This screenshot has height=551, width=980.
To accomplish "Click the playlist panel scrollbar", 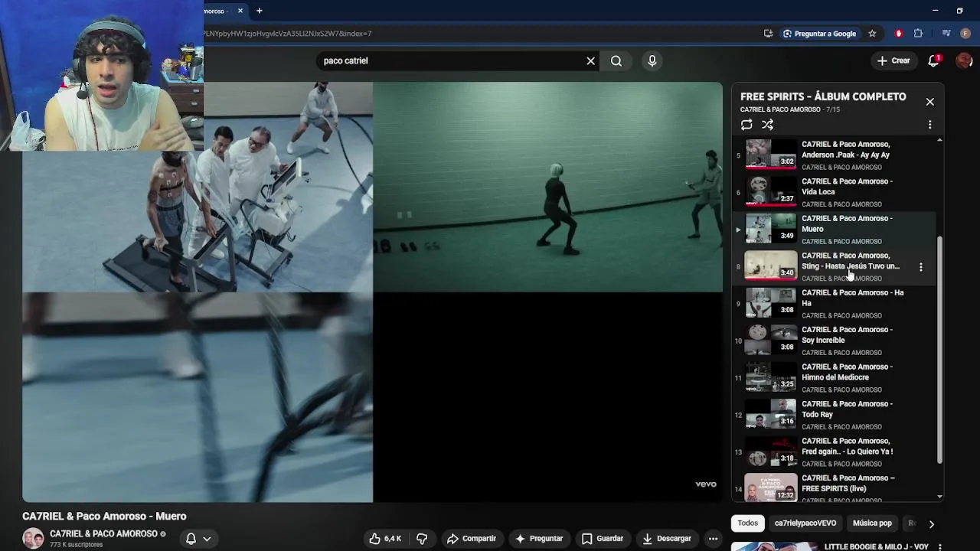I will (940, 350).
